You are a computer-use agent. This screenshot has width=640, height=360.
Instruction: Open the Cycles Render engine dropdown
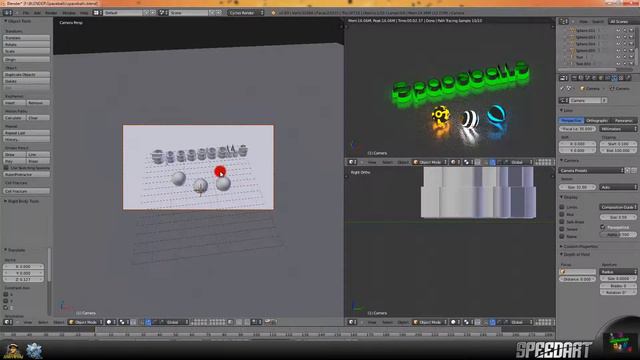pos(246,13)
